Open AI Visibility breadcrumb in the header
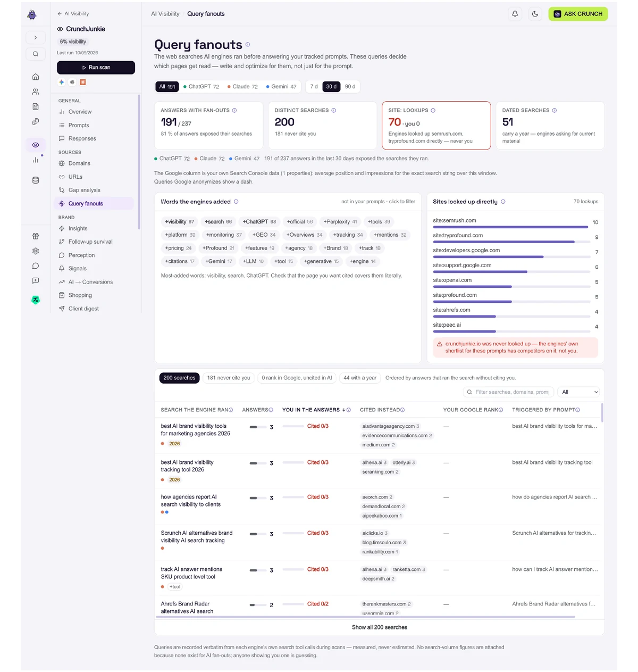This screenshot has width=638, height=672. click(165, 14)
